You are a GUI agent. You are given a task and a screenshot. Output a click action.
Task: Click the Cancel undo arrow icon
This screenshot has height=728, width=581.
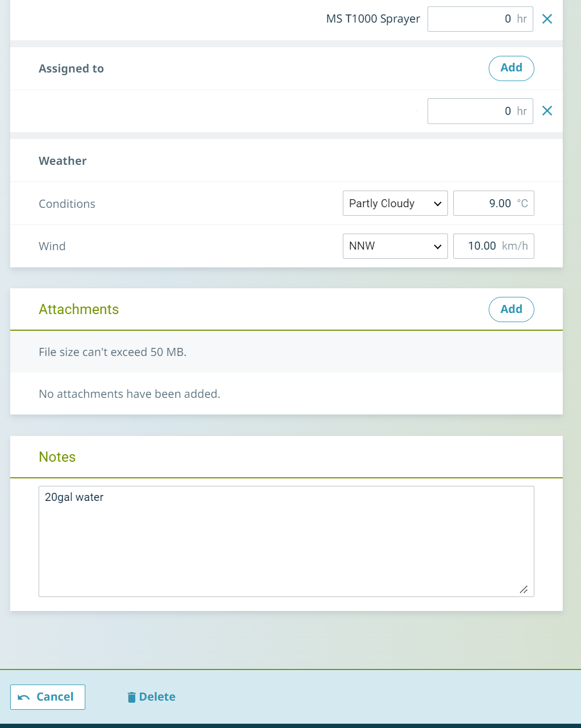coord(24,697)
